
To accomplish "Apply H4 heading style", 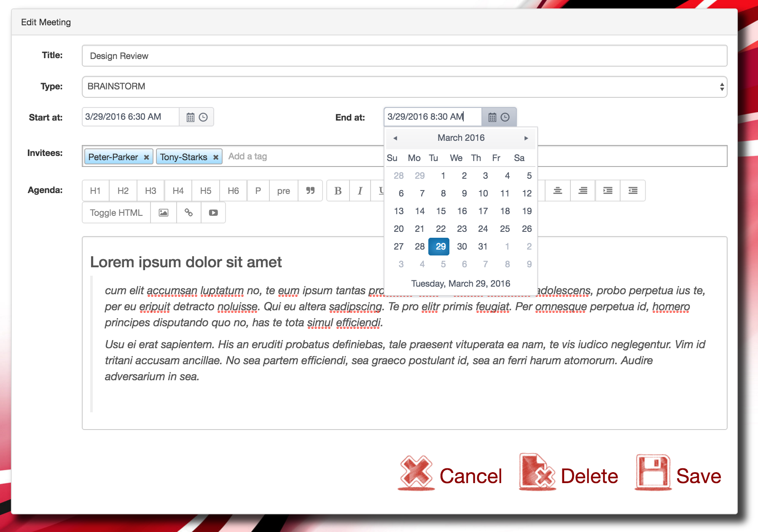I will [178, 191].
